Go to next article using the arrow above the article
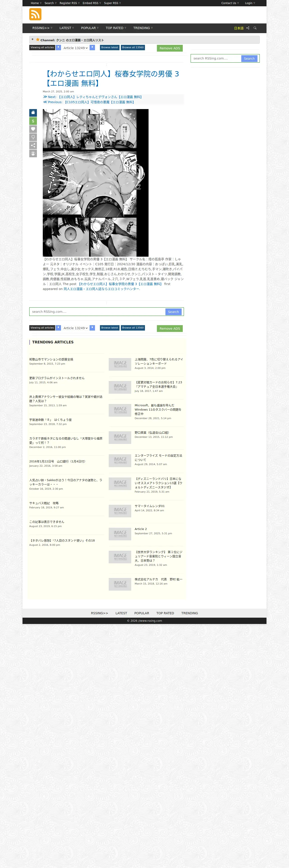 (92, 48)
